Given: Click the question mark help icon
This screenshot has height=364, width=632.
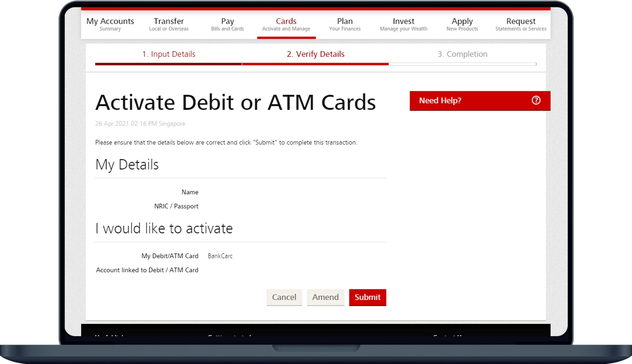Looking at the screenshot, I should 536,100.
